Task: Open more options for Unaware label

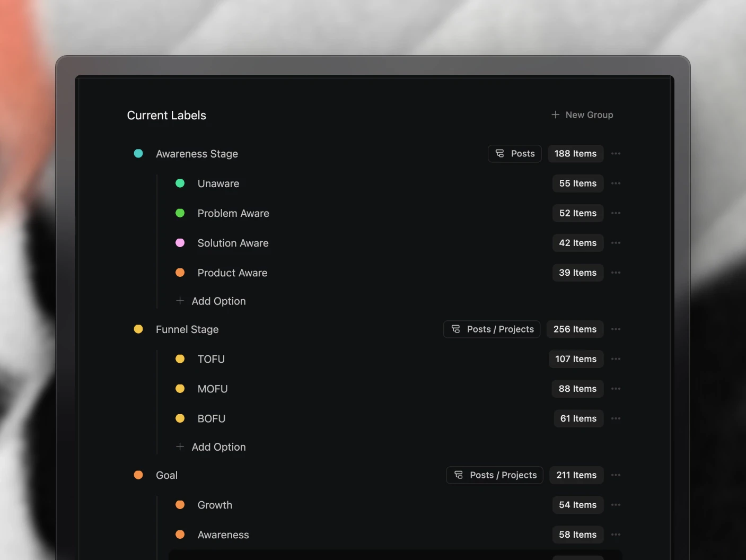Action: tap(616, 183)
